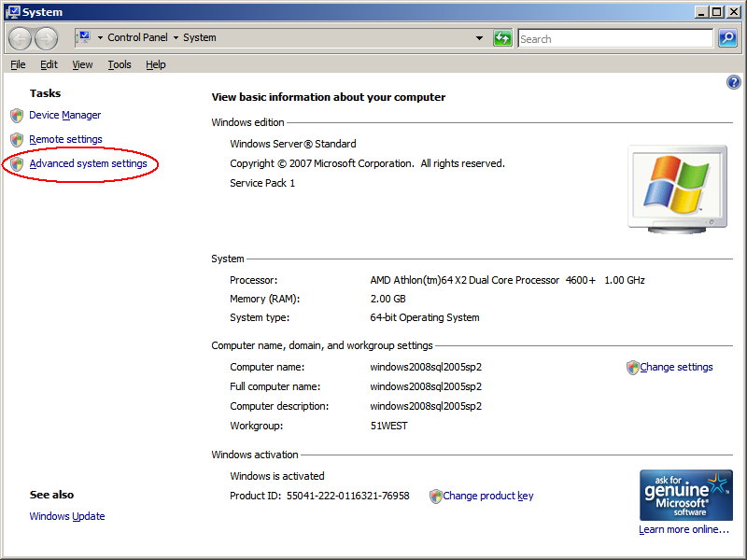Image resolution: width=747 pixels, height=560 pixels.
Task: Click the Product ID value text
Action: 347,496
